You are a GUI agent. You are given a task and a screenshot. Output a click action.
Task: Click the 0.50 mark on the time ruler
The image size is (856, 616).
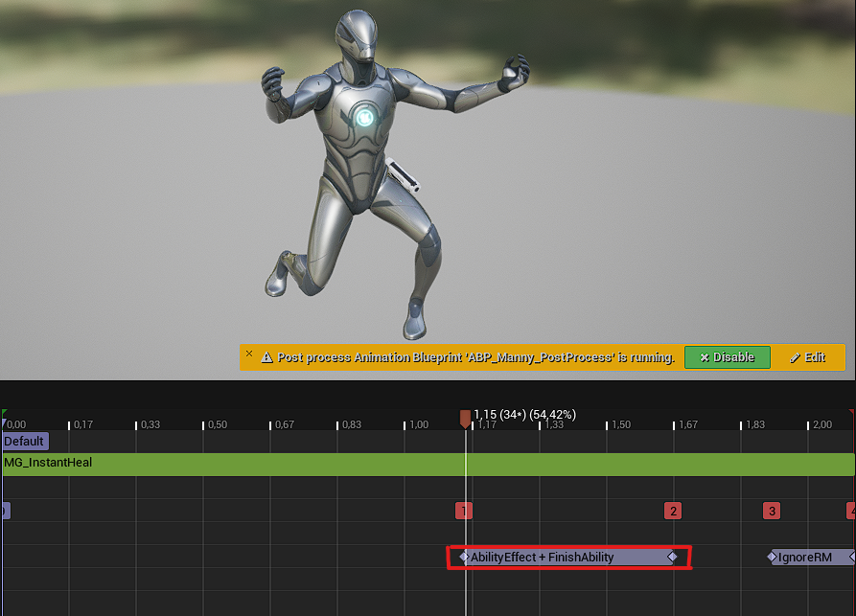click(x=217, y=424)
